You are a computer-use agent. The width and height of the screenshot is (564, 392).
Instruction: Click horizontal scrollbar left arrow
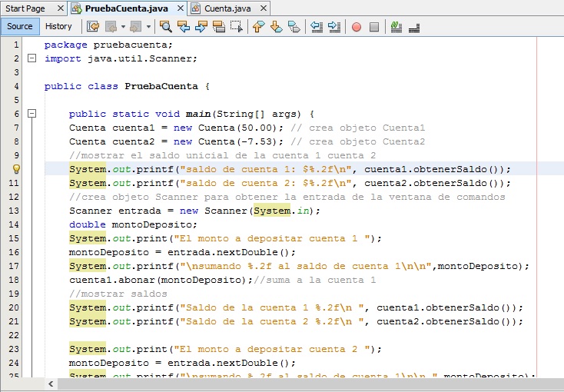click(51, 384)
